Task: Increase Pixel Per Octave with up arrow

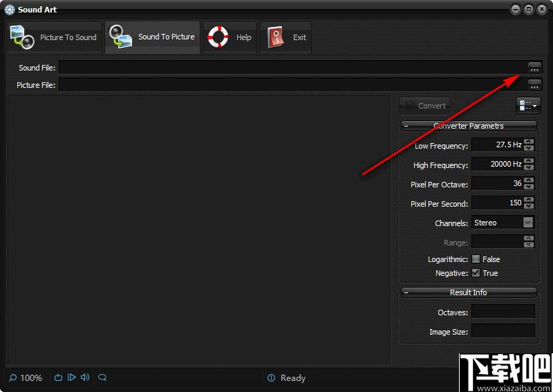Action: click(x=529, y=180)
